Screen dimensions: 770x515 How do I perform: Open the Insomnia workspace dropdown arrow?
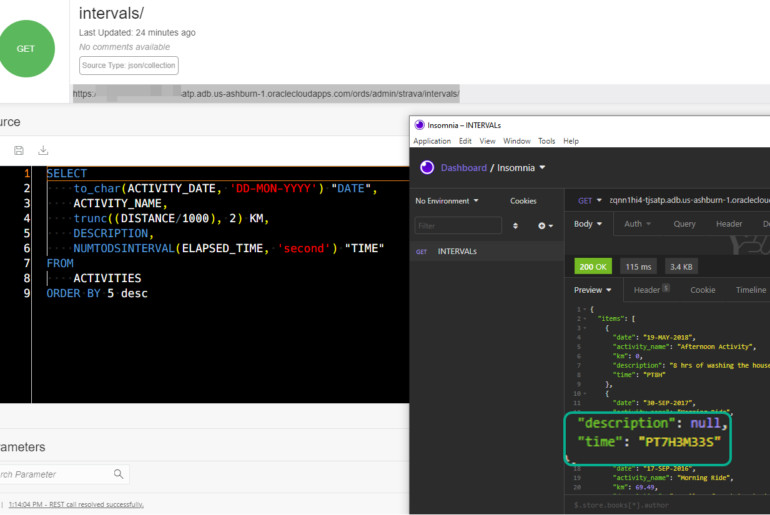(x=542, y=167)
